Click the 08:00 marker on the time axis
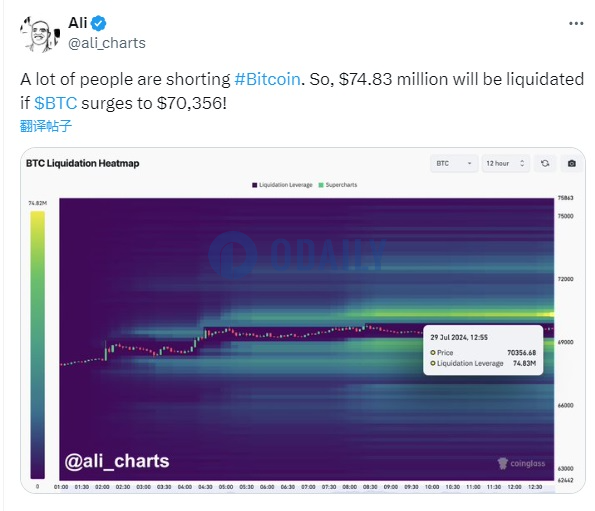The height and width of the screenshot is (511, 595). 349,487
